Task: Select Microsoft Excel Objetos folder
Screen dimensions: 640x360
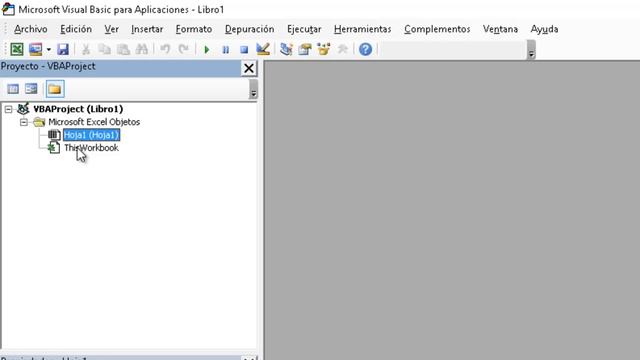Action: (94, 122)
